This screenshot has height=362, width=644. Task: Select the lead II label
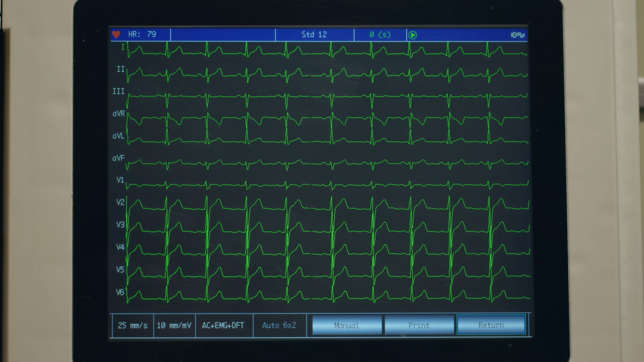click(120, 69)
